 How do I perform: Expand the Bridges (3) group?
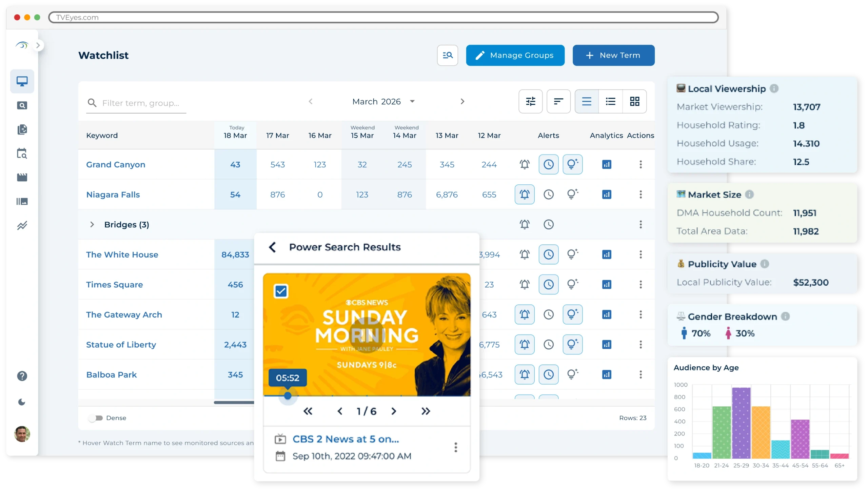pos(92,225)
